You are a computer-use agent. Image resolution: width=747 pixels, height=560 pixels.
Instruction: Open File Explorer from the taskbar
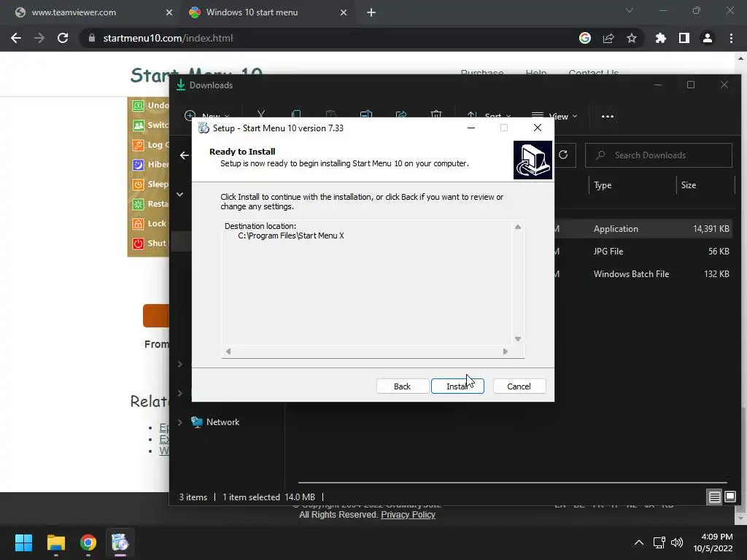pos(55,542)
